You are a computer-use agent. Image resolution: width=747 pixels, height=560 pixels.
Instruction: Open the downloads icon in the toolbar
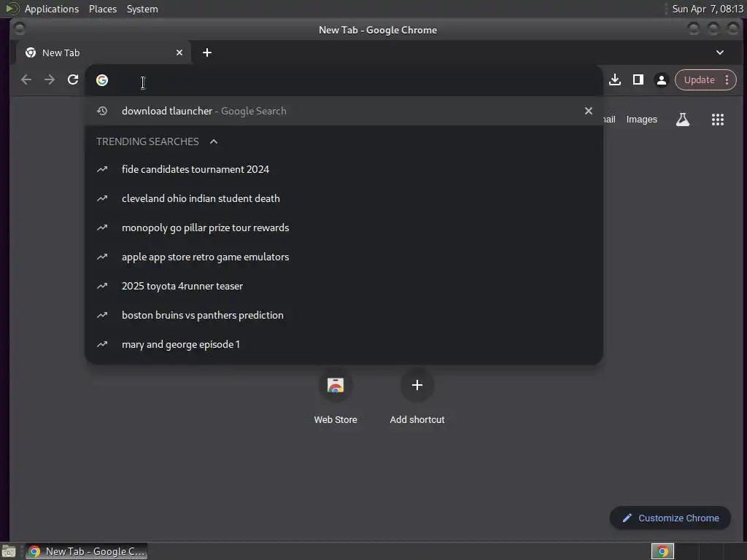click(x=615, y=79)
